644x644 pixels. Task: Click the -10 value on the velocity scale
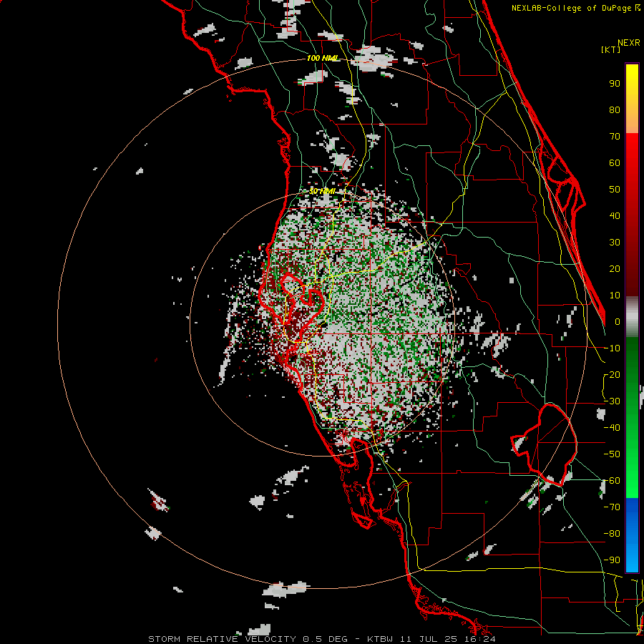(x=612, y=348)
